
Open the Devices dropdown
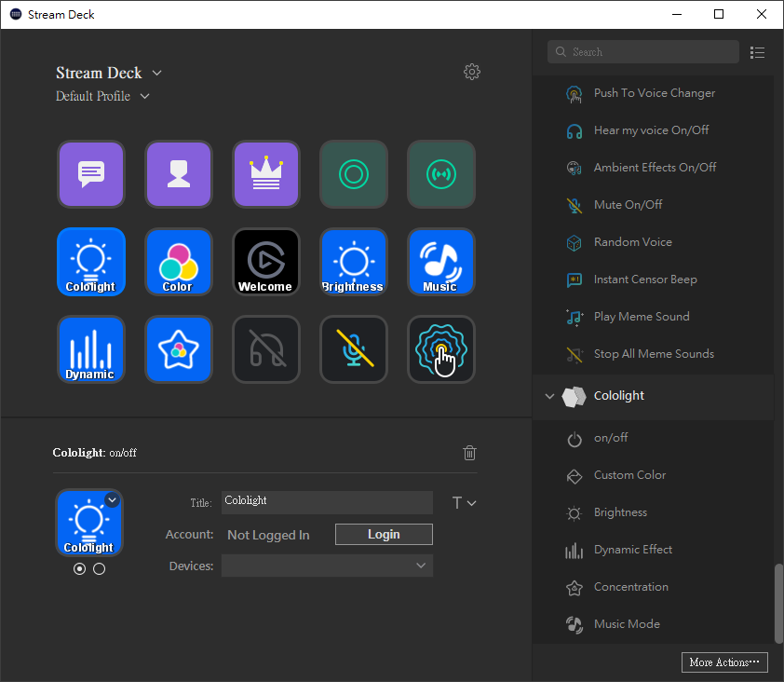pyautogui.click(x=327, y=566)
